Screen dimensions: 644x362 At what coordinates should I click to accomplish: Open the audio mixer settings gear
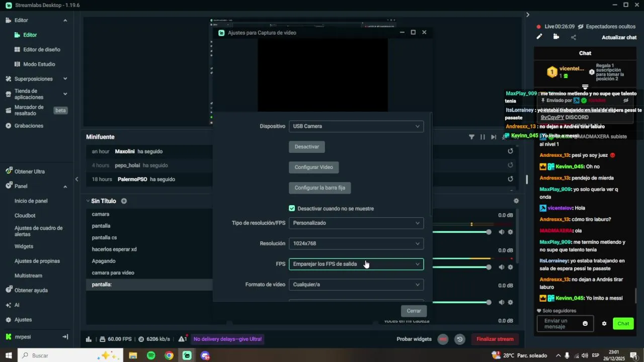click(x=516, y=201)
